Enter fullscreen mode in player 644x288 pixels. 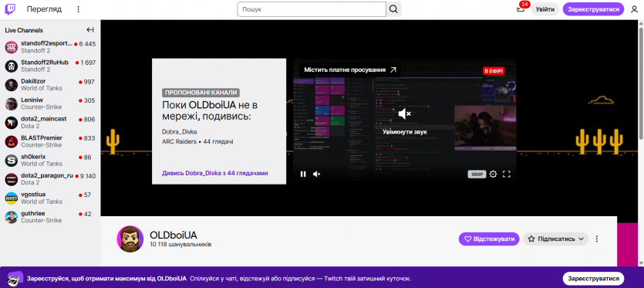pos(507,174)
